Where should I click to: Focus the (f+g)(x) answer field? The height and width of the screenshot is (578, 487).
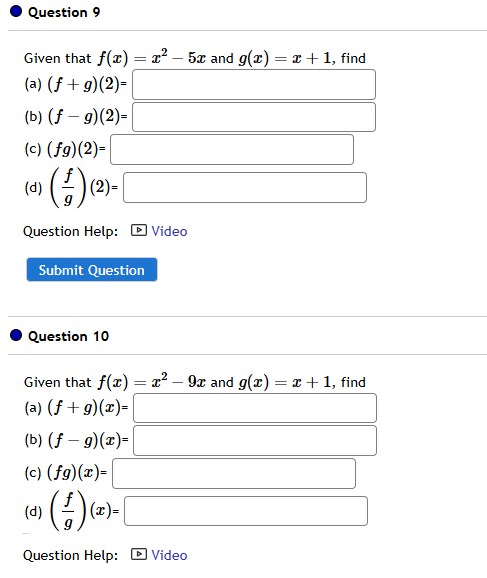coord(255,408)
